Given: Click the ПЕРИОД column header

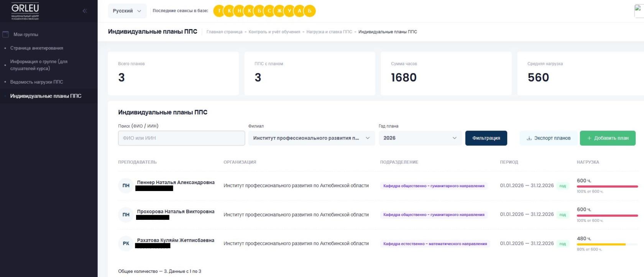Looking at the screenshot, I should click(x=509, y=162).
